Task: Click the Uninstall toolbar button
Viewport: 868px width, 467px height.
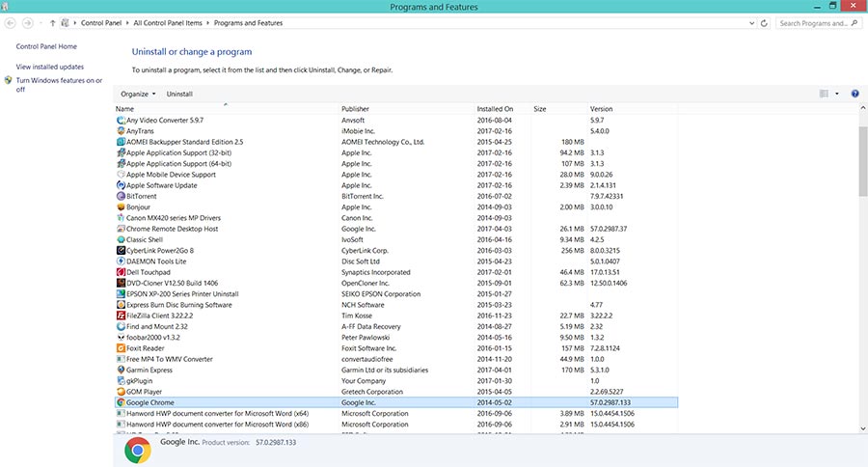Action: tap(179, 95)
